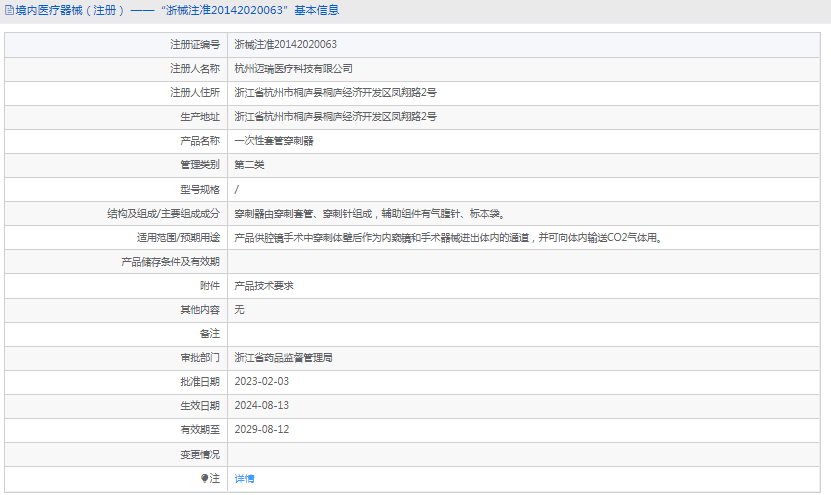The height and width of the screenshot is (495, 831).
Task: Click the 注册人名称 label
Action: click(195, 68)
